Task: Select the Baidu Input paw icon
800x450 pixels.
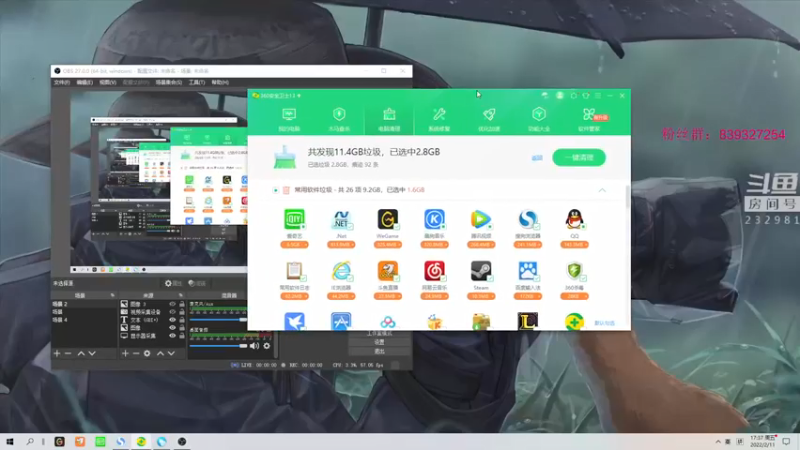Action: tap(528, 271)
